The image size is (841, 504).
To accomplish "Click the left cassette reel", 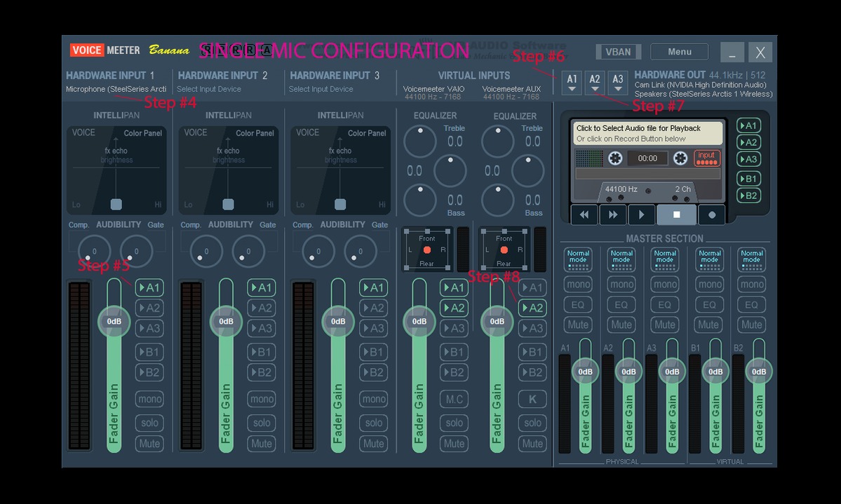I will click(615, 158).
